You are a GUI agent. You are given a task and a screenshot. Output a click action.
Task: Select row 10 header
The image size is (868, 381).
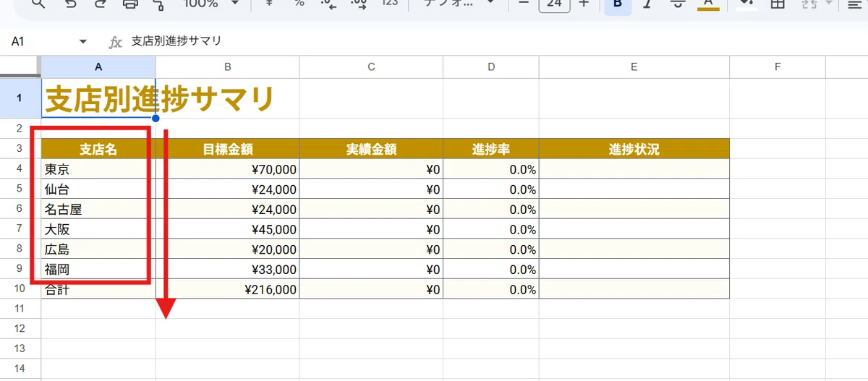point(20,288)
